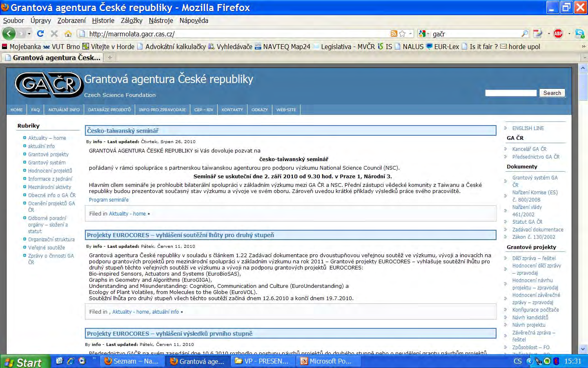Image resolution: width=588 pixels, height=368 pixels.
Task: Open the VUT Brno bookmark
Action: point(61,47)
